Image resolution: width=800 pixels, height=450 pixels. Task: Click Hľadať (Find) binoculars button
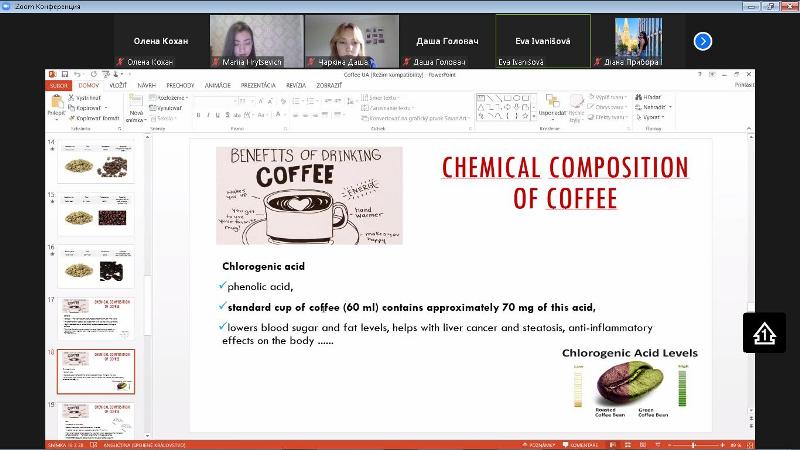point(648,97)
